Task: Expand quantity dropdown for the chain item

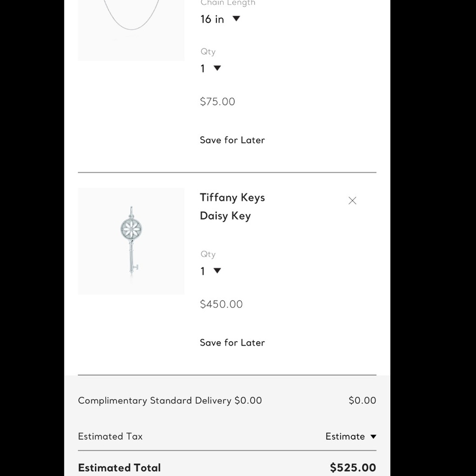Action: click(x=210, y=68)
